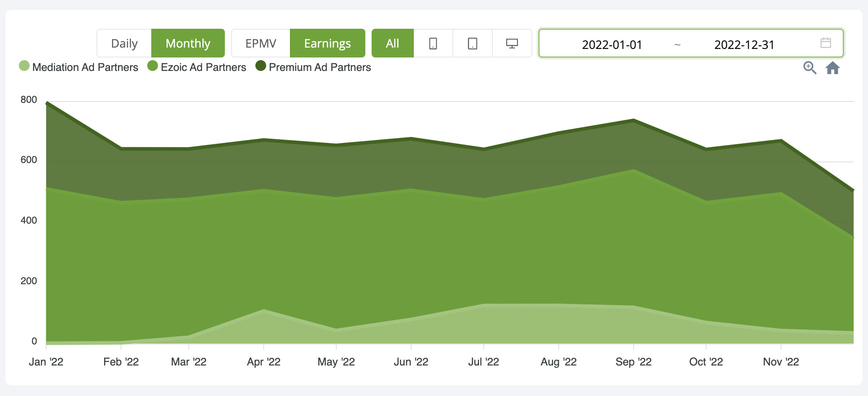Toggle Premium Ad Partners legend series

tap(313, 67)
